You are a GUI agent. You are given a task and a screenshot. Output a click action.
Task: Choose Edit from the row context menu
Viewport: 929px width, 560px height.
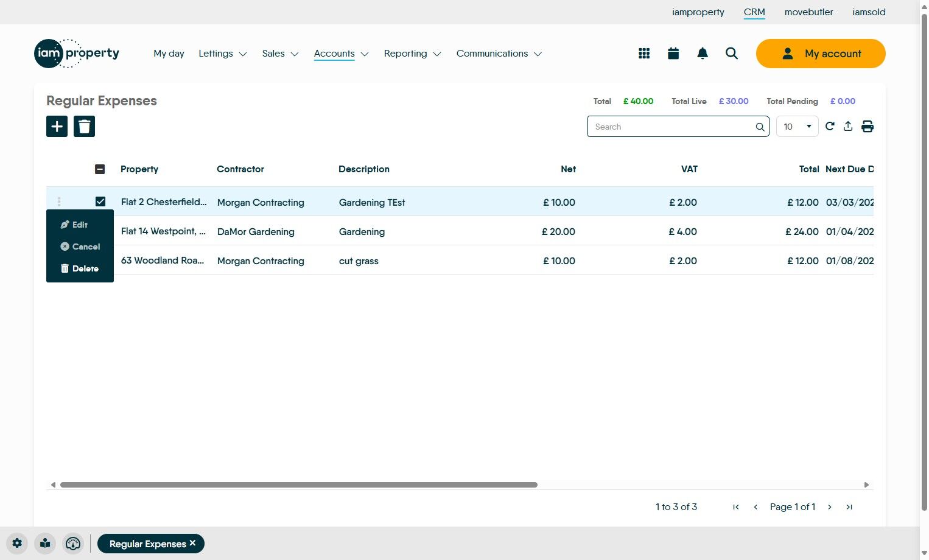(x=74, y=225)
